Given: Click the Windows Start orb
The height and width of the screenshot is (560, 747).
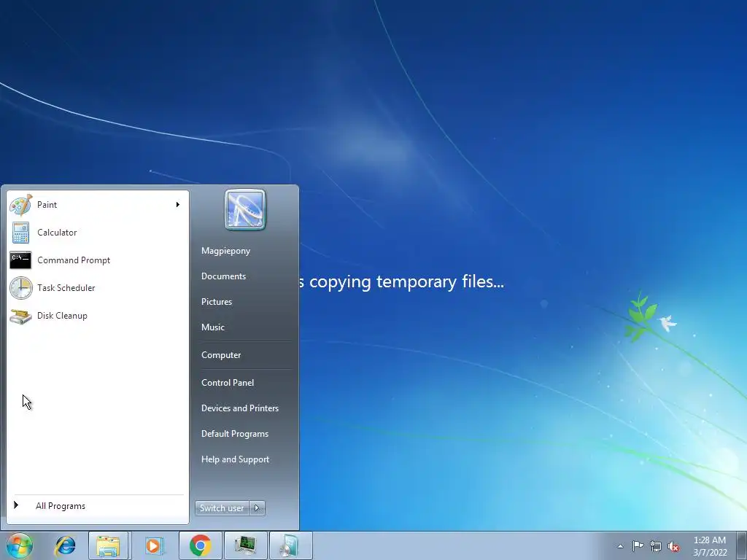Looking at the screenshot, I should [20, 545].
